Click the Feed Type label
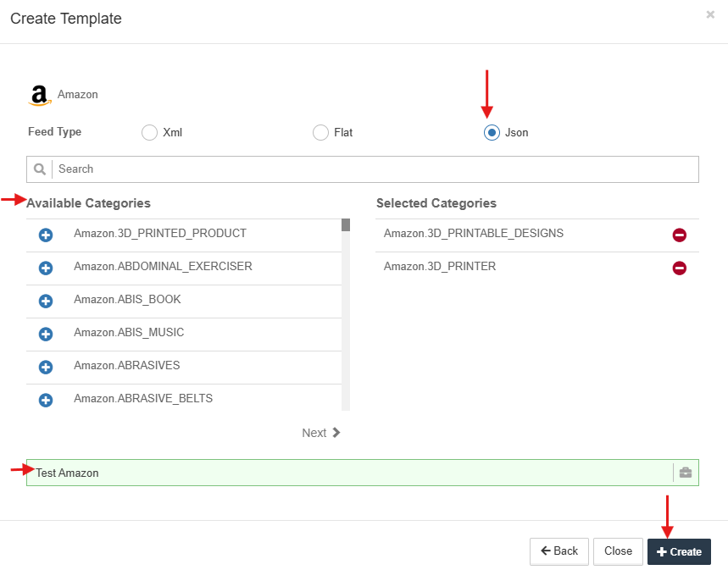 pos(55,132)
